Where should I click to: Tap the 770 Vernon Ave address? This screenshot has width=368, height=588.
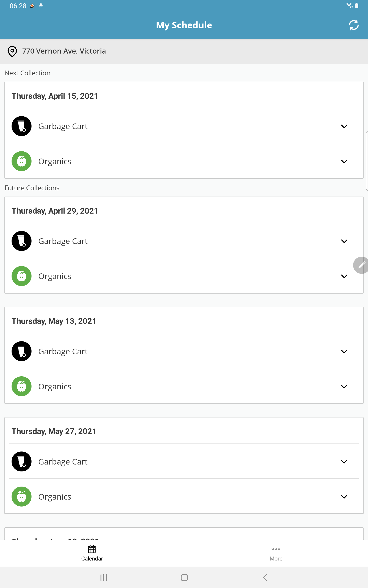click(x=64, y=51)
